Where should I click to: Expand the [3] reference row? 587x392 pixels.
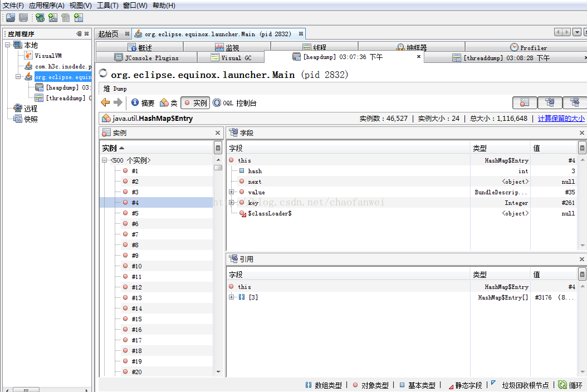tap(231, 297)
